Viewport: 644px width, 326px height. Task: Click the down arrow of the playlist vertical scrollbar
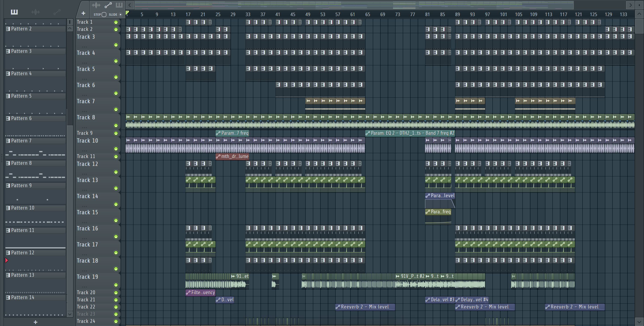click(639, 322)
